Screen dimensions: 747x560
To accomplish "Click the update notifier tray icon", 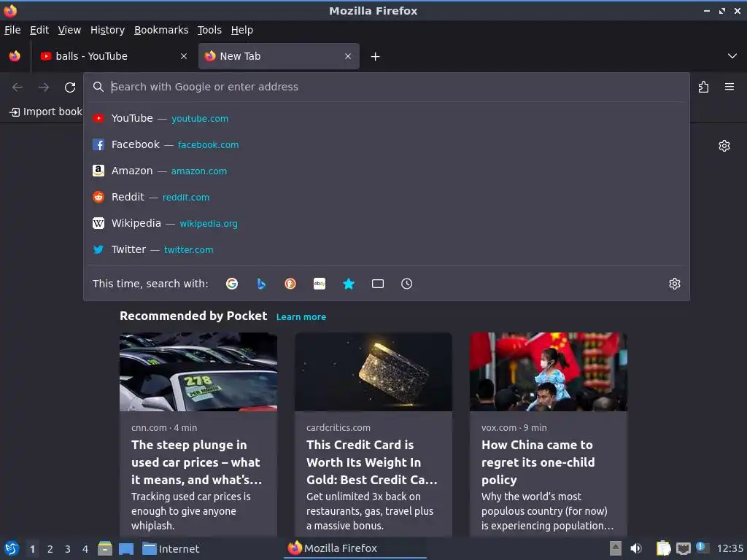I will click(x=701, y=547).
